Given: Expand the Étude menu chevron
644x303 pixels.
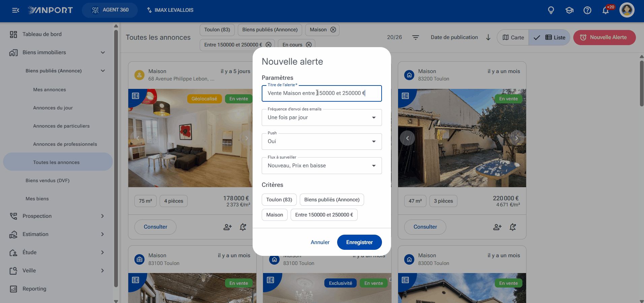Looking at the screenshot, I should click(x=102, y=252).
